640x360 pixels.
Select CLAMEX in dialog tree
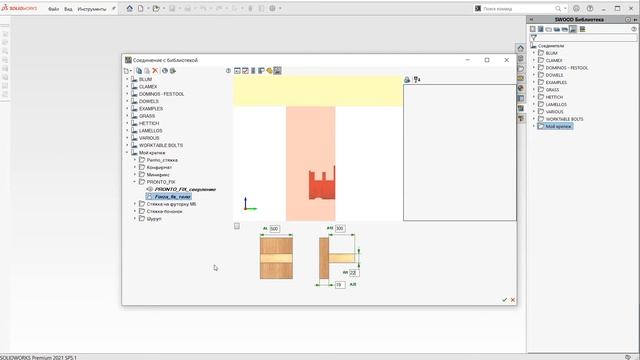[148, 87]
